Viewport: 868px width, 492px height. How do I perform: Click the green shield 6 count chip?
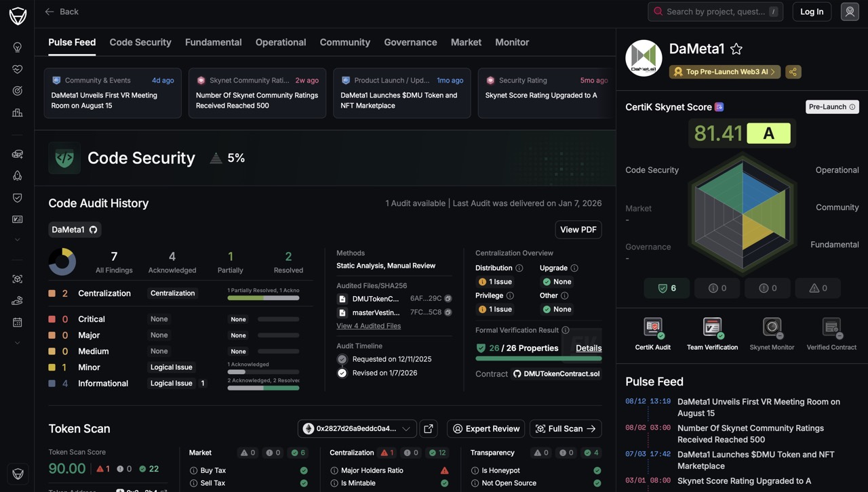tap(667, 288)
